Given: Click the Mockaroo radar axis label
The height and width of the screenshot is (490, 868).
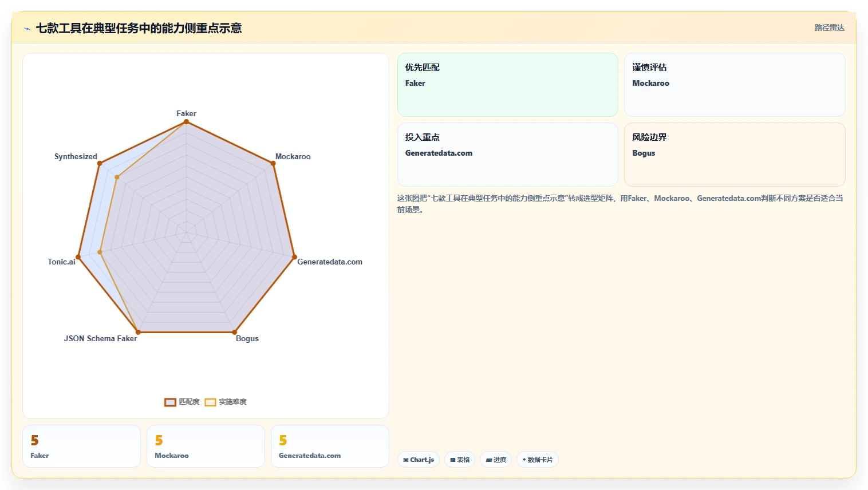Looking at the screenshot, I should 293,156.
